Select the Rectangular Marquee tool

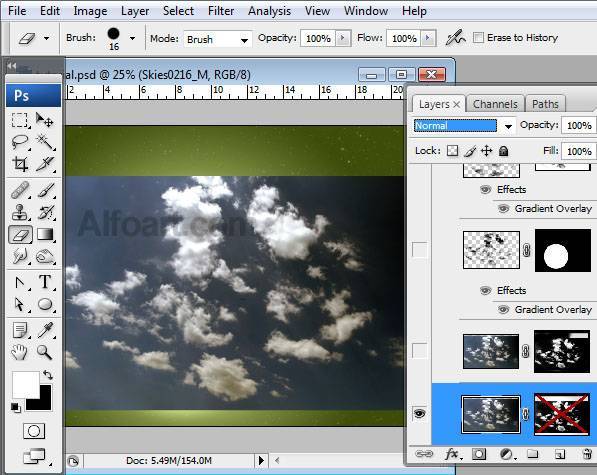coord(20,120)
